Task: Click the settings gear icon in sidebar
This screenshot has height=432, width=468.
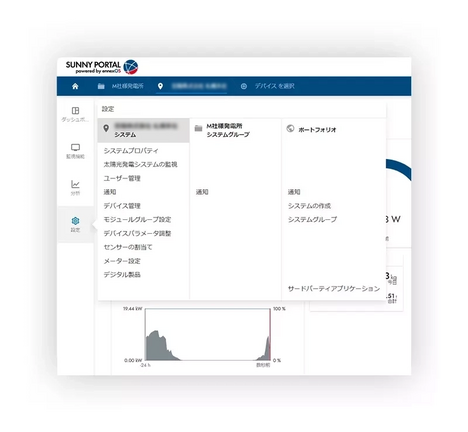Action: (75, 221)
